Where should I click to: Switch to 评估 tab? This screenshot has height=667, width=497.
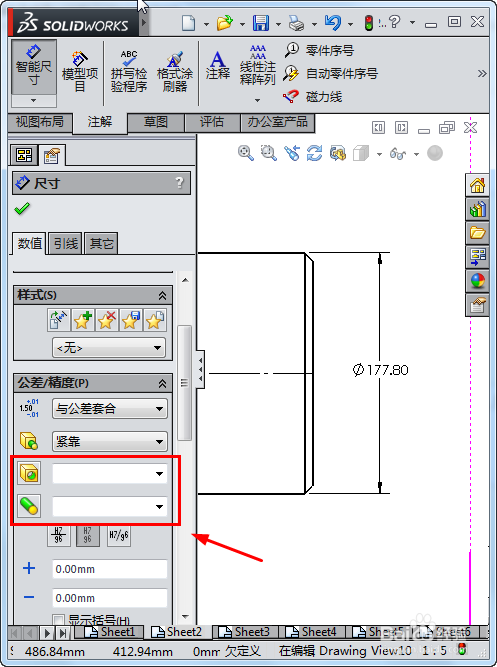coord(212,123)
